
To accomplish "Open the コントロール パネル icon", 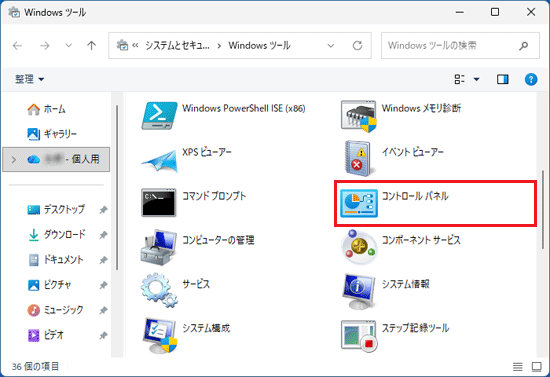I will 359,203.
